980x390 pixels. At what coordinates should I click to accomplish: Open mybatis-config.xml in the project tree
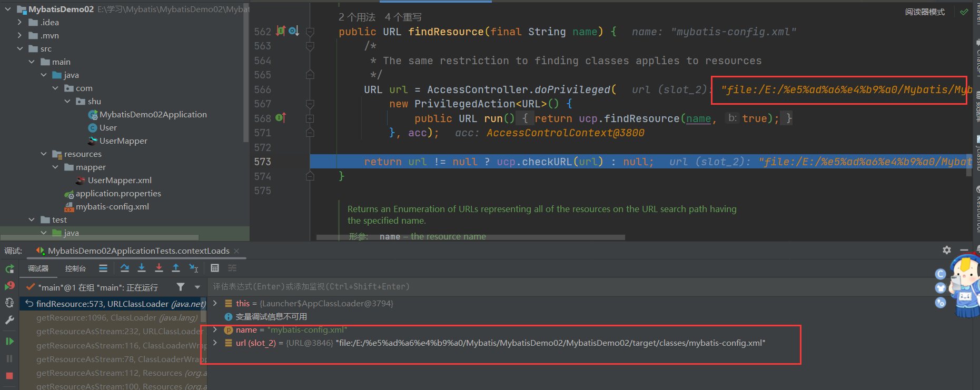pyautogui.click(x=112, y=206)
